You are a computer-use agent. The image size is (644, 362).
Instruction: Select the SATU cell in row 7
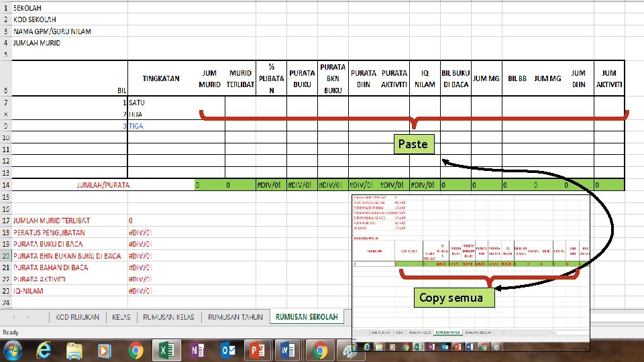tap(161, 102)
